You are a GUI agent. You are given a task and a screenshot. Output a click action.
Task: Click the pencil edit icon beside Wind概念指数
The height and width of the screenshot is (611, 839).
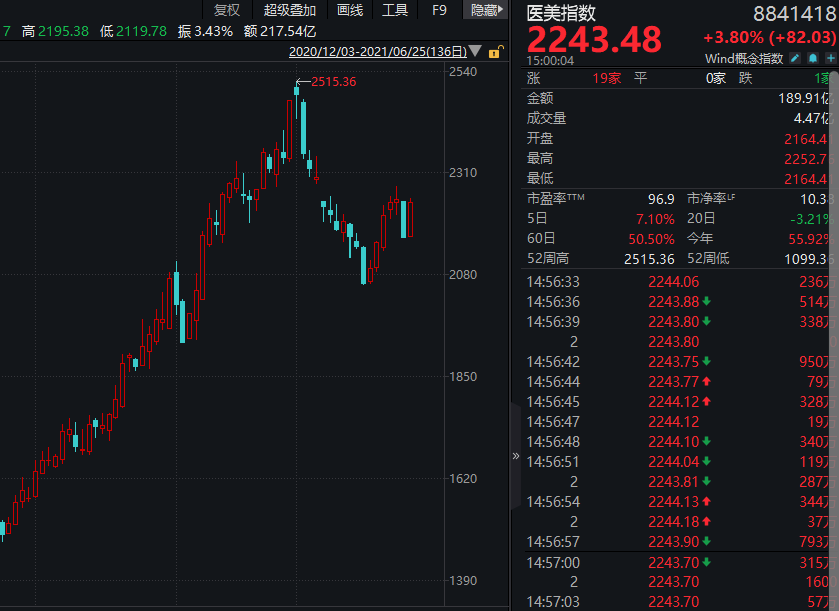[x=795, y=58]
